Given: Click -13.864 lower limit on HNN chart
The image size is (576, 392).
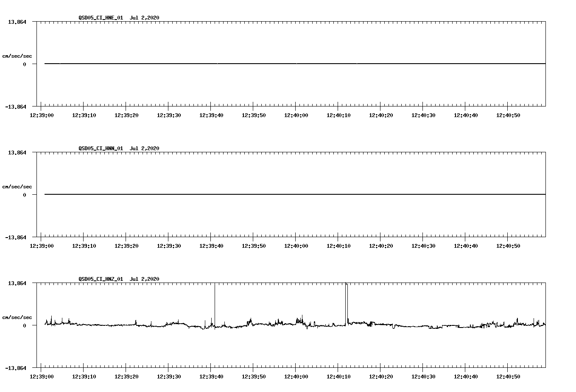Looking at the screenshot, I should [16, 237].
